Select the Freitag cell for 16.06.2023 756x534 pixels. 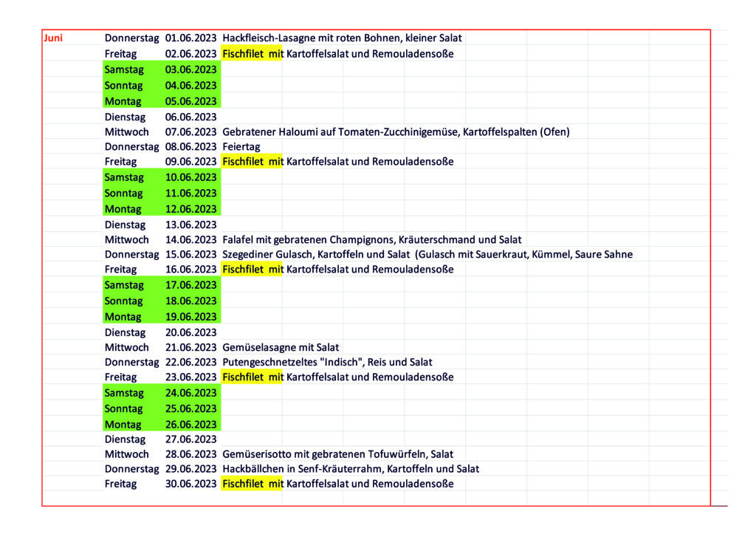(x=120, y=270)
